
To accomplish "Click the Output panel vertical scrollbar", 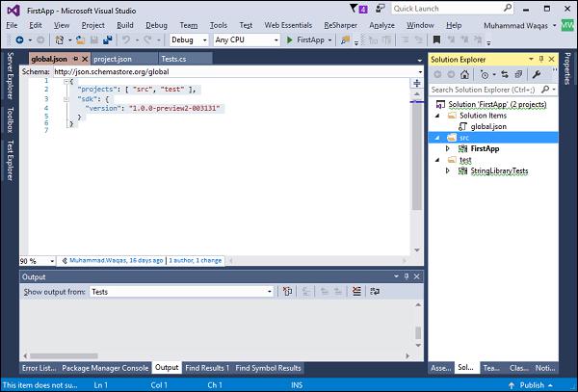I will 418,332.
